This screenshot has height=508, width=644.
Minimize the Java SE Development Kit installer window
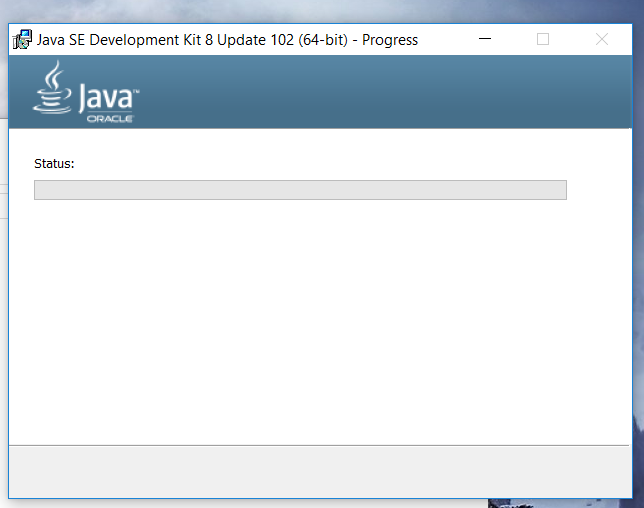[x=485, y=39]
